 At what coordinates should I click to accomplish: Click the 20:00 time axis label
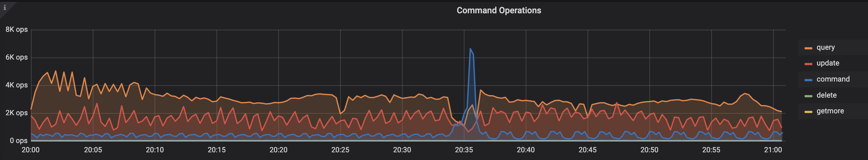click(31, 150)
